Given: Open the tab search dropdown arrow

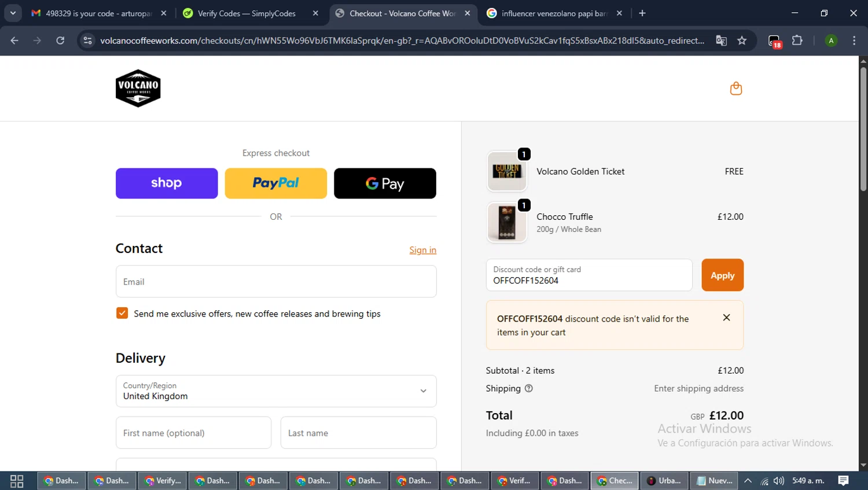Looking at the screenshot, I should point(13,13).
